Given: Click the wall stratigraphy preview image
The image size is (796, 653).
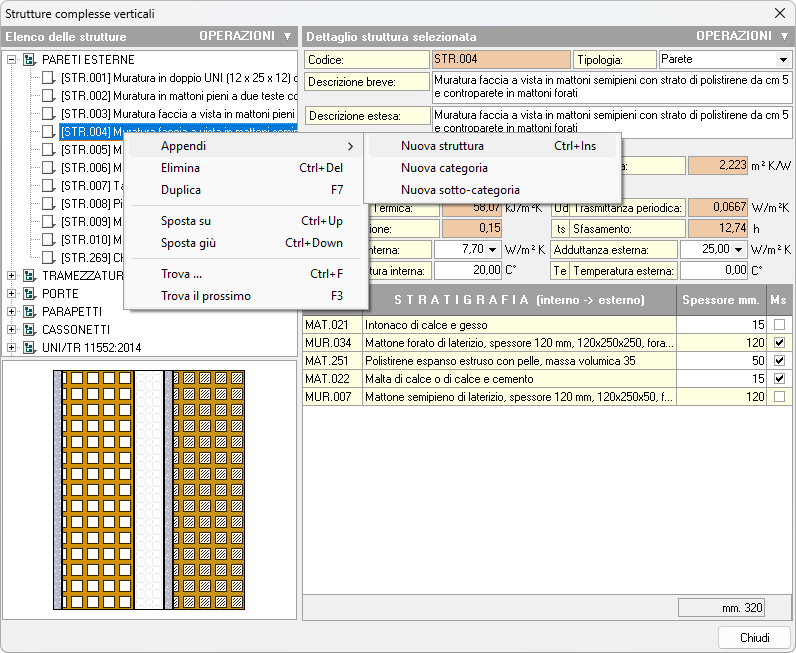Looking at the screenshot, I should tap(149, 490).
